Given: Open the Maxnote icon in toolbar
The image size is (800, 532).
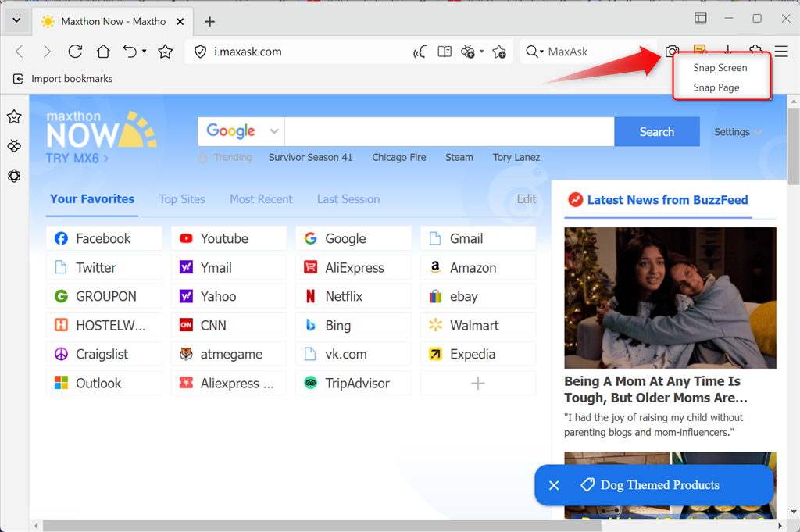Looking at the screenshot, I should (x=700, y=49).
